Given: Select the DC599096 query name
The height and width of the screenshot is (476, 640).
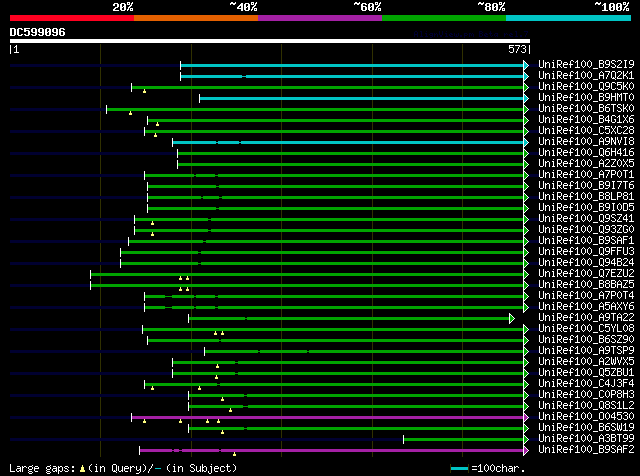Looking at the screenshot, I should point(38,32).
